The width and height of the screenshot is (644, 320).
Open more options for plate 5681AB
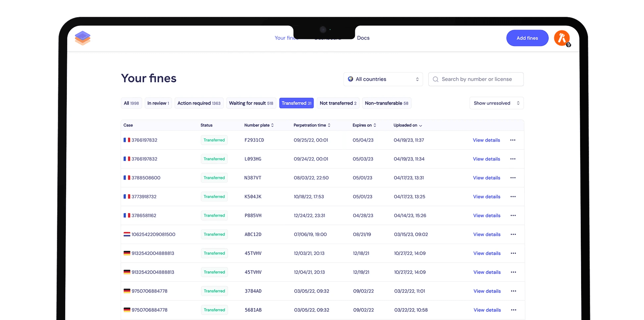(x=514, y=310)
